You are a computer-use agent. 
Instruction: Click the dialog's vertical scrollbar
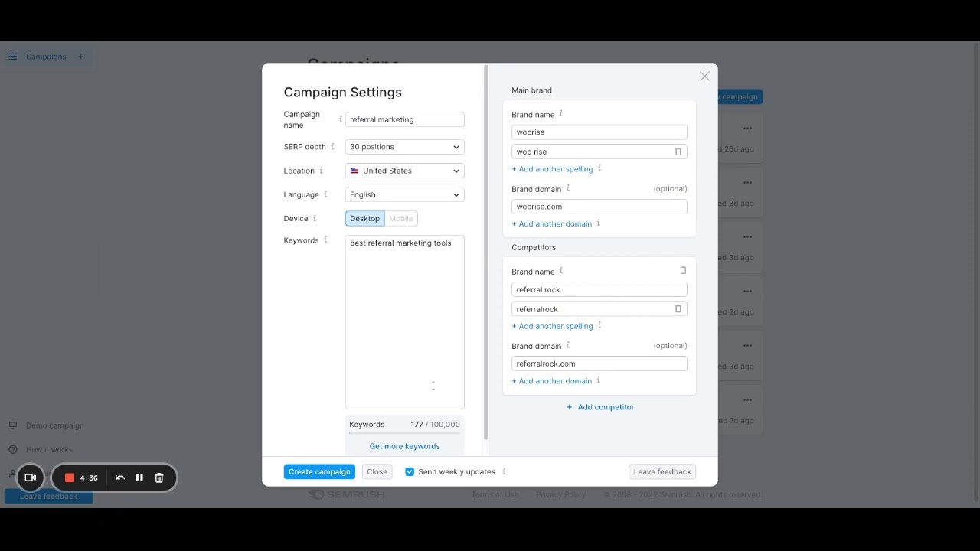click(x=486, y=253)
